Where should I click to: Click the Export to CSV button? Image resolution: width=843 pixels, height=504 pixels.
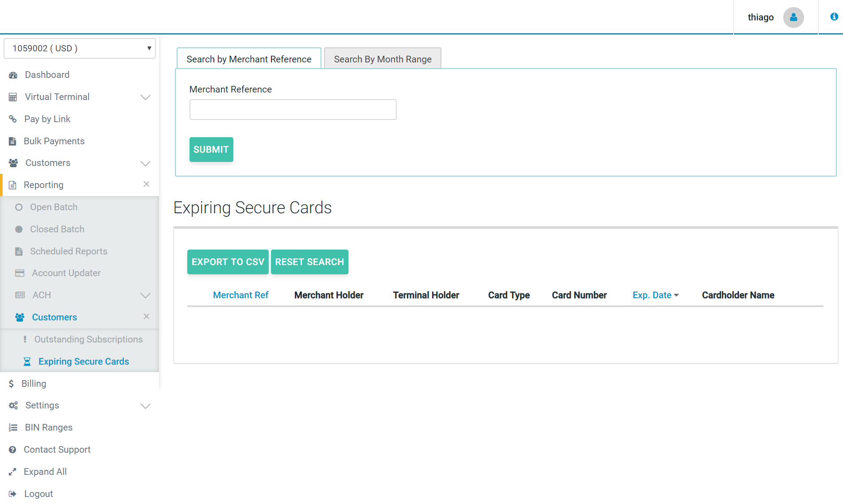pyautogui.click(x=228, y=262)
